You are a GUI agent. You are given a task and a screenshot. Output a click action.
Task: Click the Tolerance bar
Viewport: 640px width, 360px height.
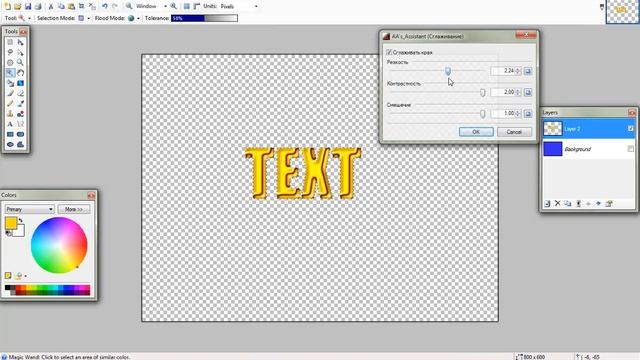[x=204, y=18]
